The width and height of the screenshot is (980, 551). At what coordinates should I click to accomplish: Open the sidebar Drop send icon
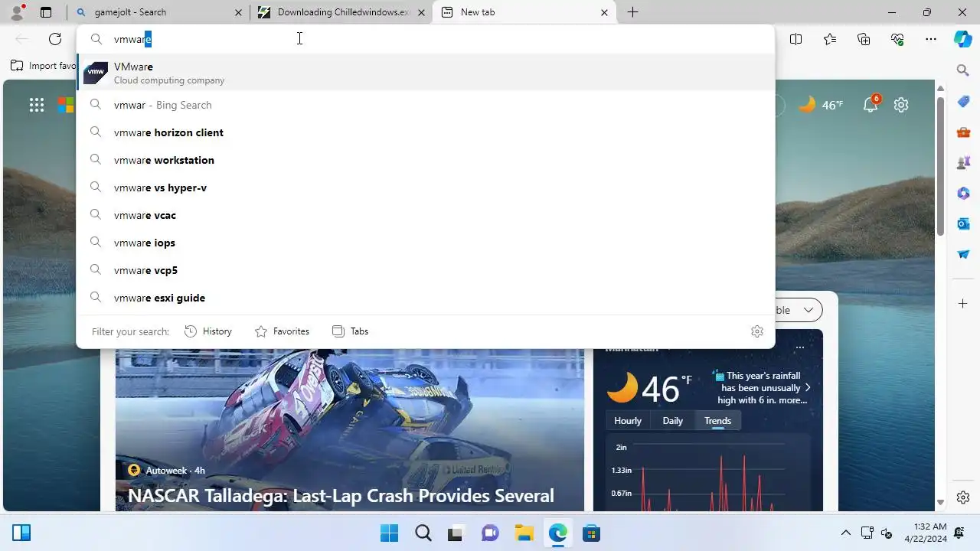[x=963, y=255]
